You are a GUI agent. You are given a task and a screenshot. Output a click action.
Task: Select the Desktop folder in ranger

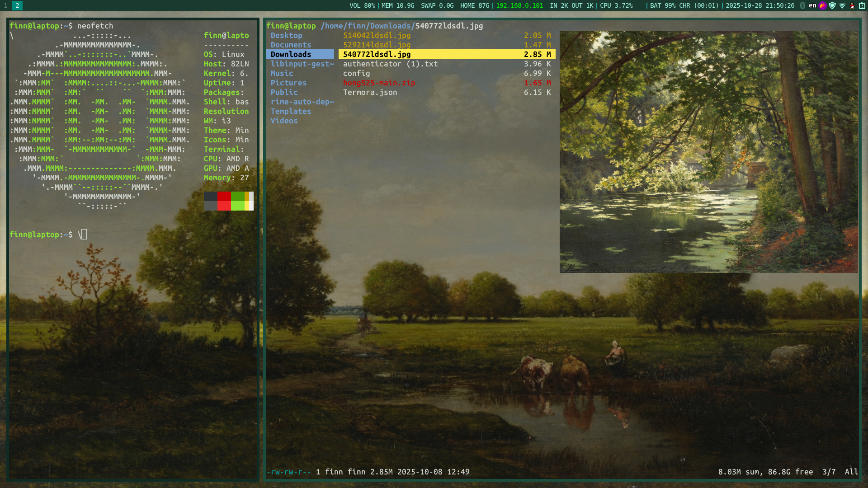click(286, 35)
